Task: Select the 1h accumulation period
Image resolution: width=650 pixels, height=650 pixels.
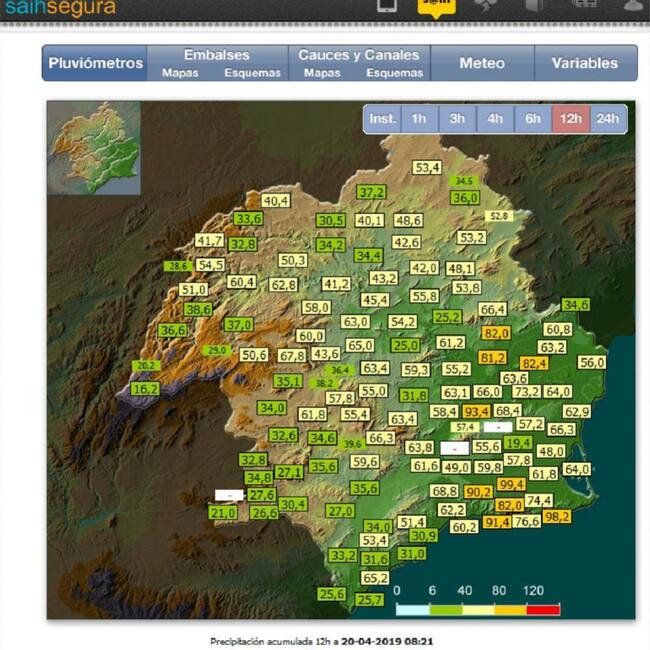Action: tap(419, 118)
